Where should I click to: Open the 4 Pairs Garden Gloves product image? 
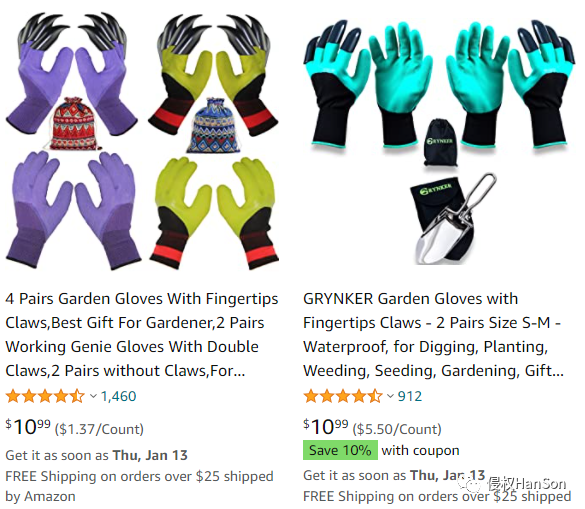tap(142, 142)
